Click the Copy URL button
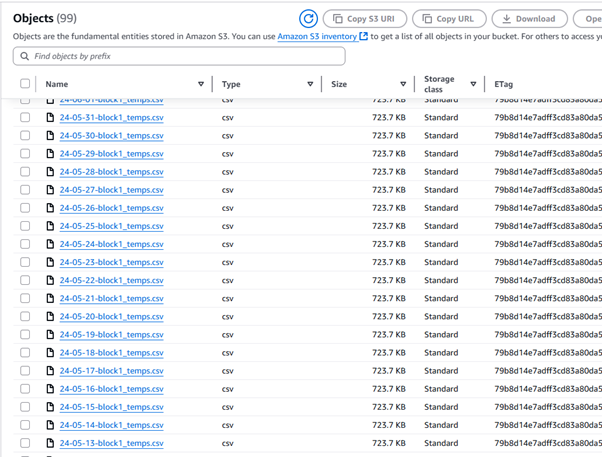Screen dimensions: 602x457 (x=449, y=18)
